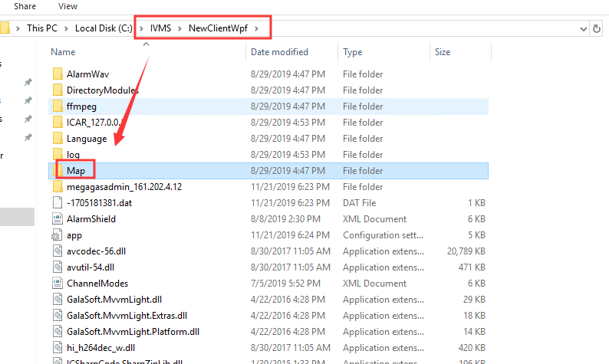Click the refresh button beside address bar
The image size is (609, 364).
(597, 28)
